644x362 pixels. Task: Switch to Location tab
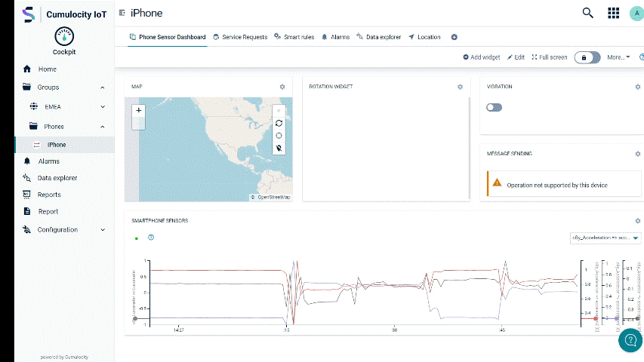(425, 37)
